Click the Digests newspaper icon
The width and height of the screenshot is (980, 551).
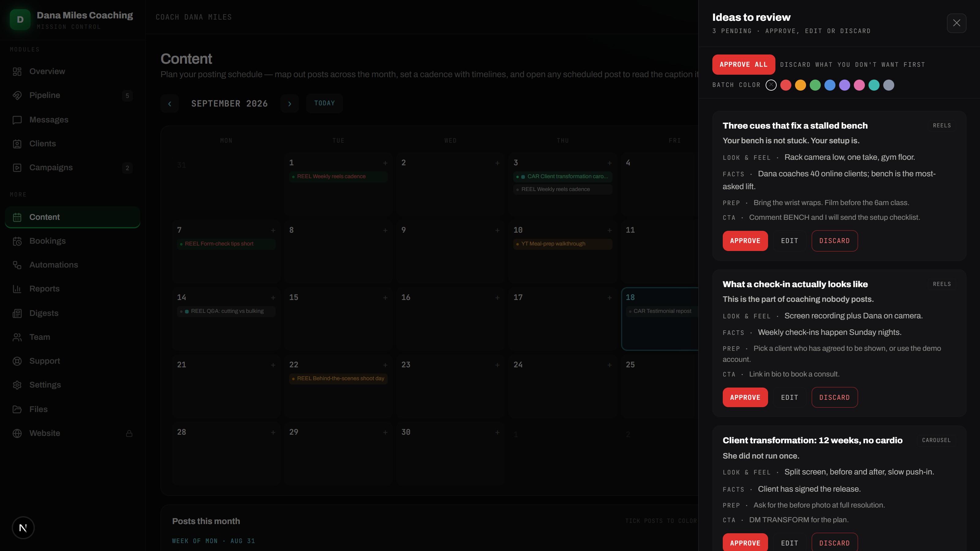pos(17,313)
